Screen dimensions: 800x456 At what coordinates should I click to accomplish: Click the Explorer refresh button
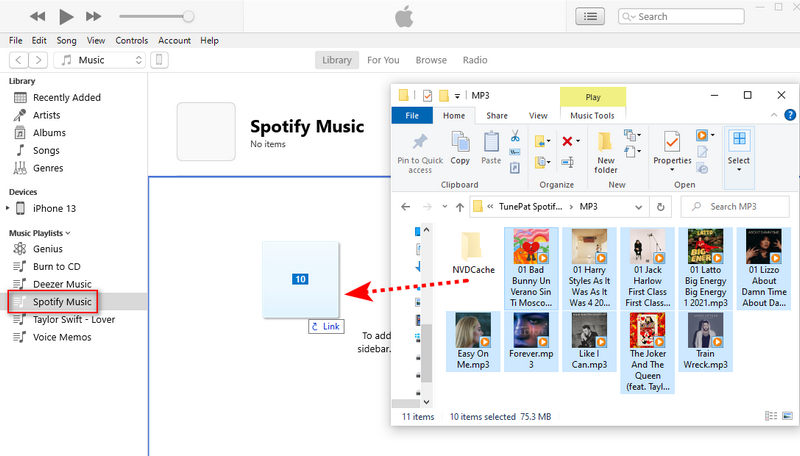coord(661,207)
